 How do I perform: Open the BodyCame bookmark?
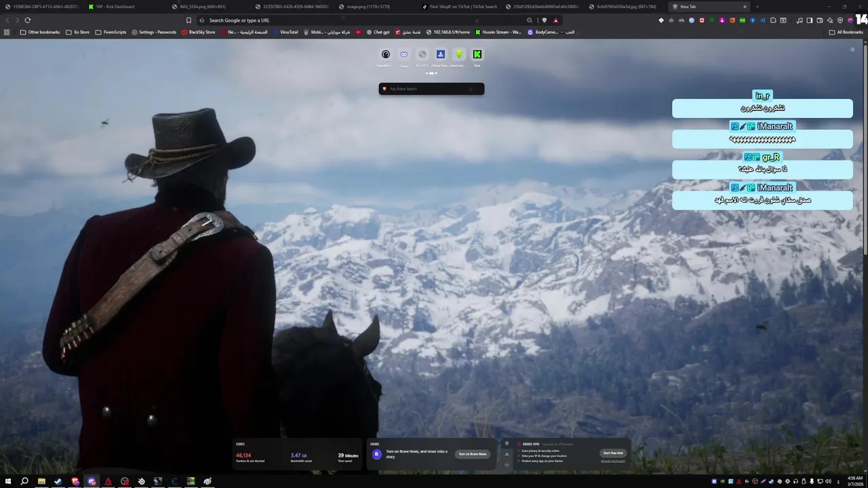542,32
